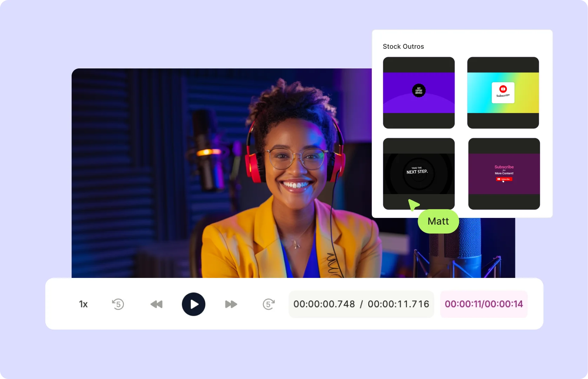Select the cyan-yellow gradient Subscribe outro
Screen dimensions: 588x379
pyautogui.click(x=503, y=93)
